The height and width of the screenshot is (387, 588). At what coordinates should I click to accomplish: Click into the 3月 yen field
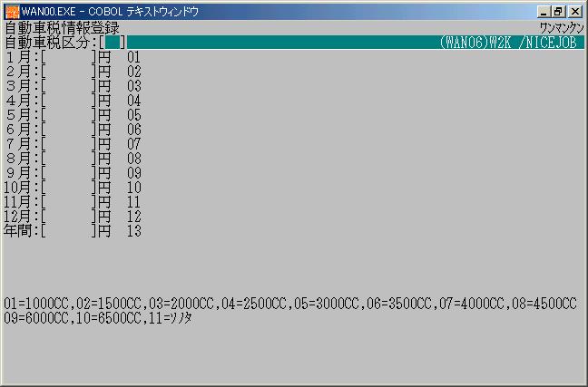click(69, 86)
